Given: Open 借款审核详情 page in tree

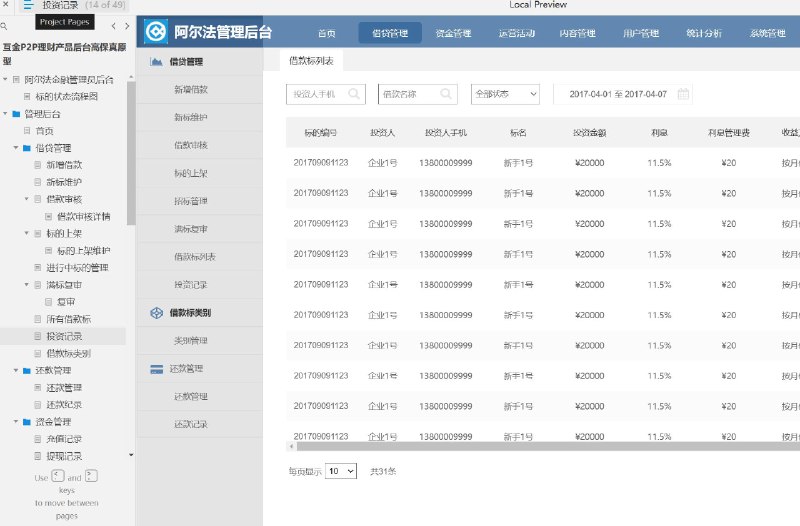Looking at the screenshot, I should (x=84, y=216).
